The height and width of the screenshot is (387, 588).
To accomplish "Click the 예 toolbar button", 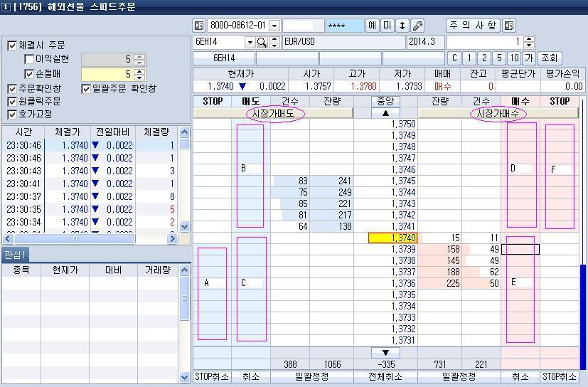I will point(372,26).
